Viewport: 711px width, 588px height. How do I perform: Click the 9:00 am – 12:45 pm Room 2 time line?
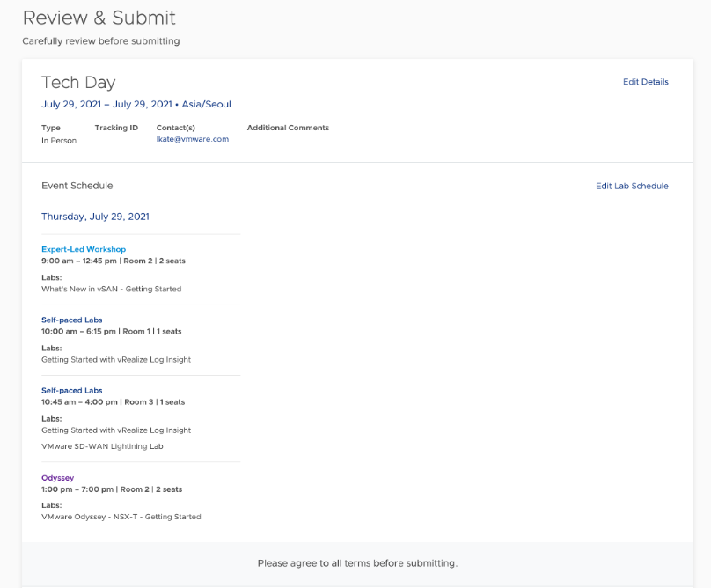(x=114, y=261)
